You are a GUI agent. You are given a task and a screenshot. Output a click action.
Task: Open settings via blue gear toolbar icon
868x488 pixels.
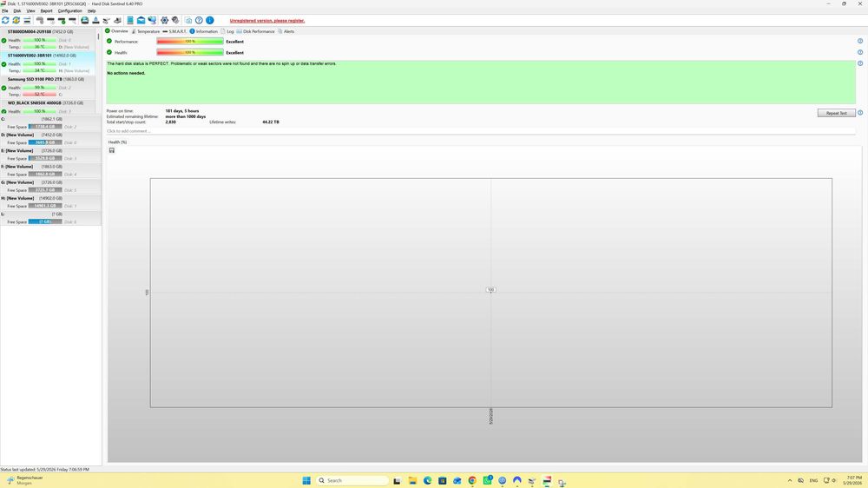coord(164,21)
